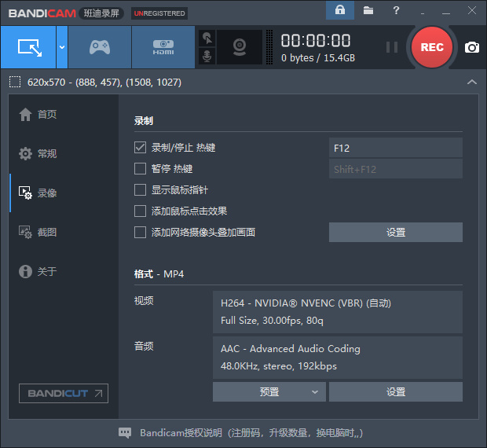Collapse the settings panel chevron
The width and height of the screenshot is (487, 448).
(472, 82)
